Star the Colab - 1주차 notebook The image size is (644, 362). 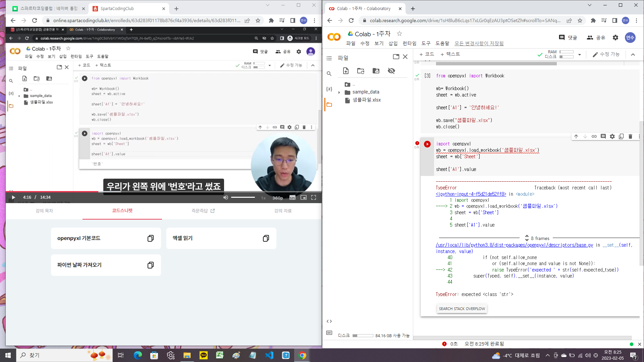point(399,34)
